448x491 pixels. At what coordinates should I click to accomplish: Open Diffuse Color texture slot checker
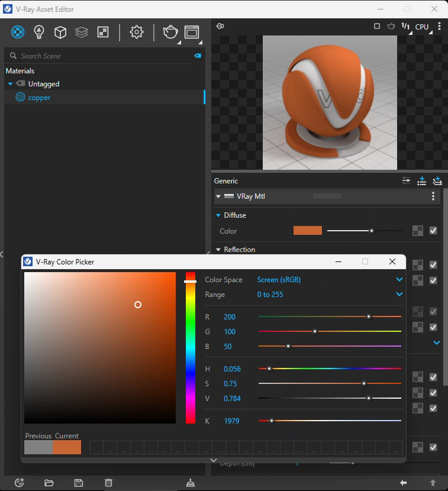tap(418, 231)
